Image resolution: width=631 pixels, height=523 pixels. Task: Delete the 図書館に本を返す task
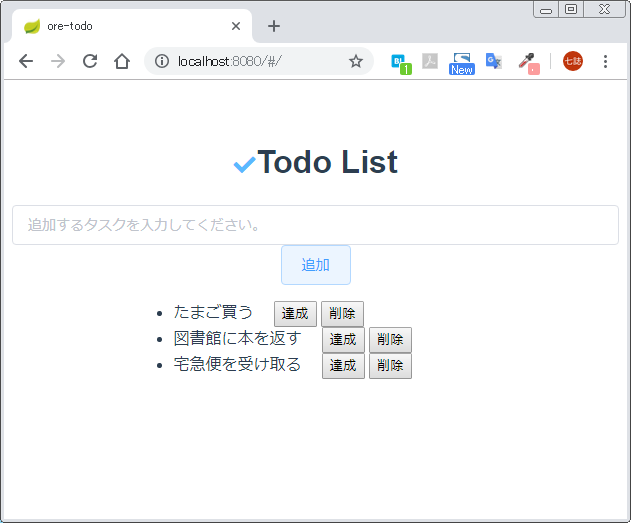coord(390,340)
